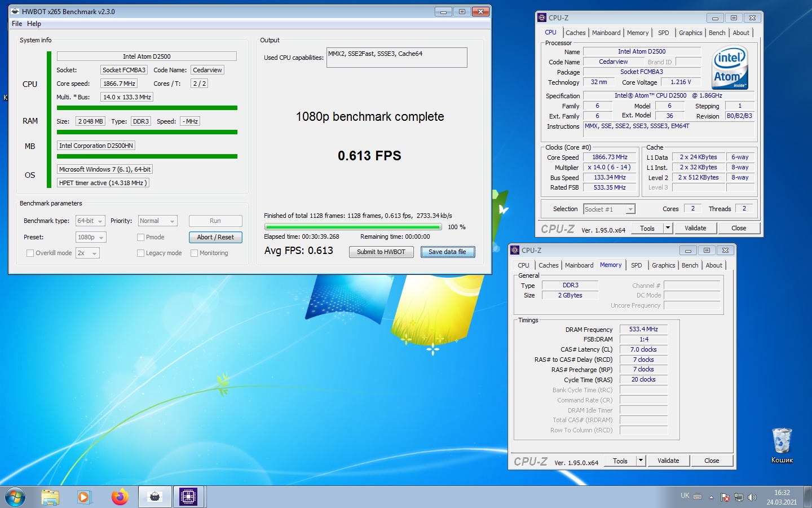The width and height of the screenshot is (812, 508).
Task: Switch to CPU-Z taskbar icon
Action: tap(188, 497)
